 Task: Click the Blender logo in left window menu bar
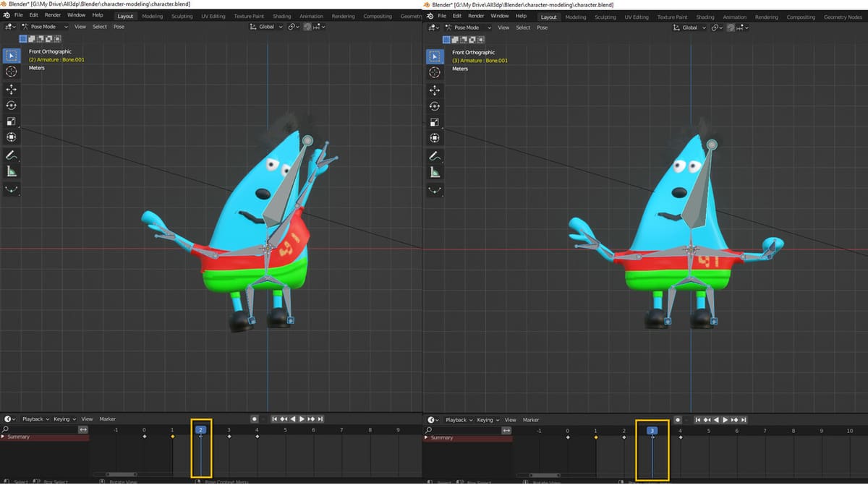6,15
